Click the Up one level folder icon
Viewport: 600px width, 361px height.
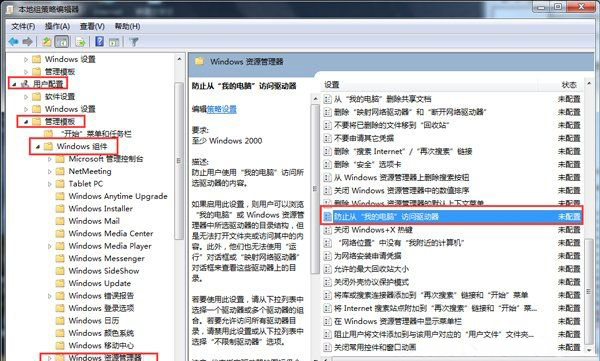(47, 41)
